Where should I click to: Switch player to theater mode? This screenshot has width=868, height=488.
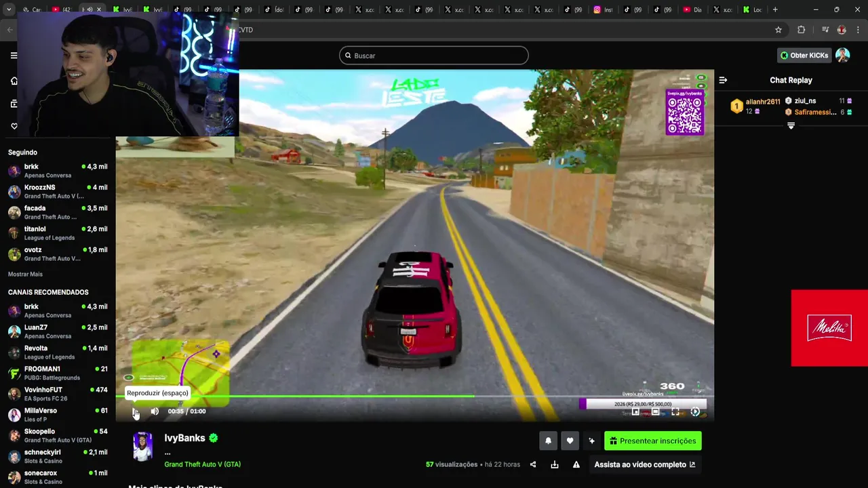coord(655,412)
